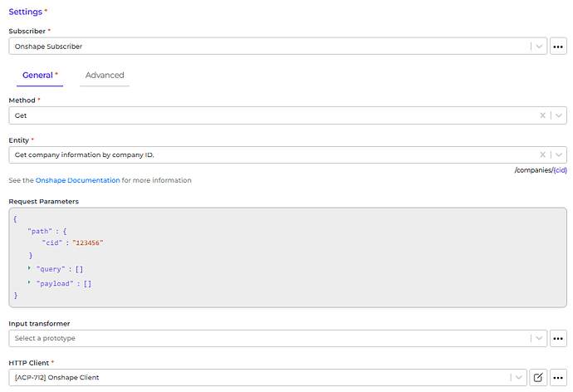Open the Input transformer ellipsis menu

point(558,338)
